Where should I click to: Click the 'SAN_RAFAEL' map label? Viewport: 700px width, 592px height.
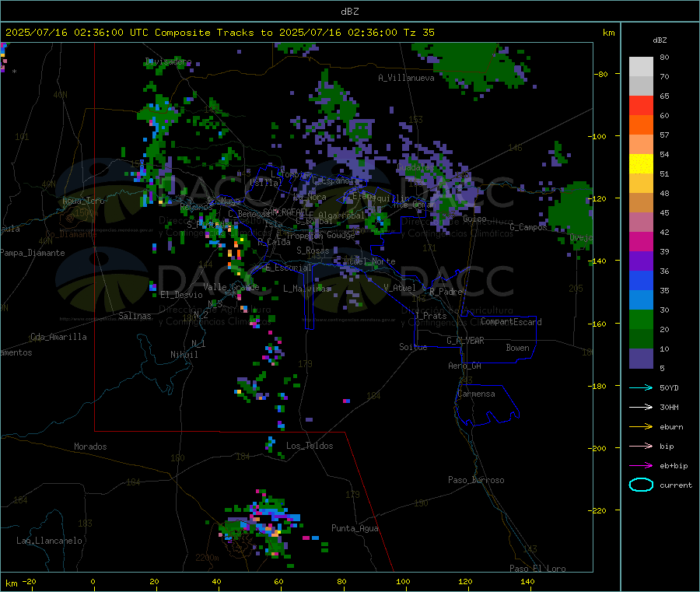tap(285, 212)
